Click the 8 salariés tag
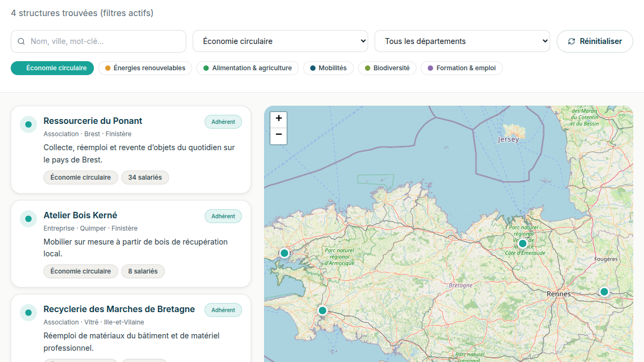 (x=143, y=271)
